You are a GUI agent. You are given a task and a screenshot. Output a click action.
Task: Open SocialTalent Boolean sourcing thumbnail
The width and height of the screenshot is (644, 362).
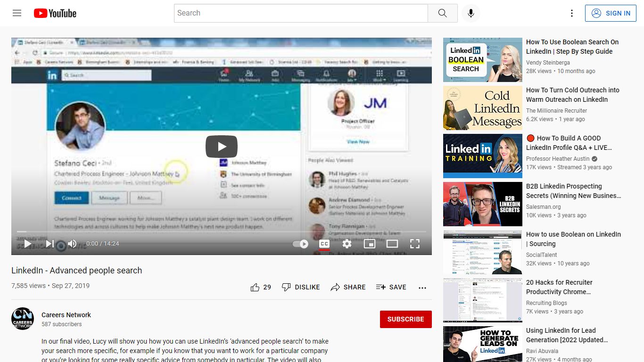pyautogui.click(x=483, y=252)
